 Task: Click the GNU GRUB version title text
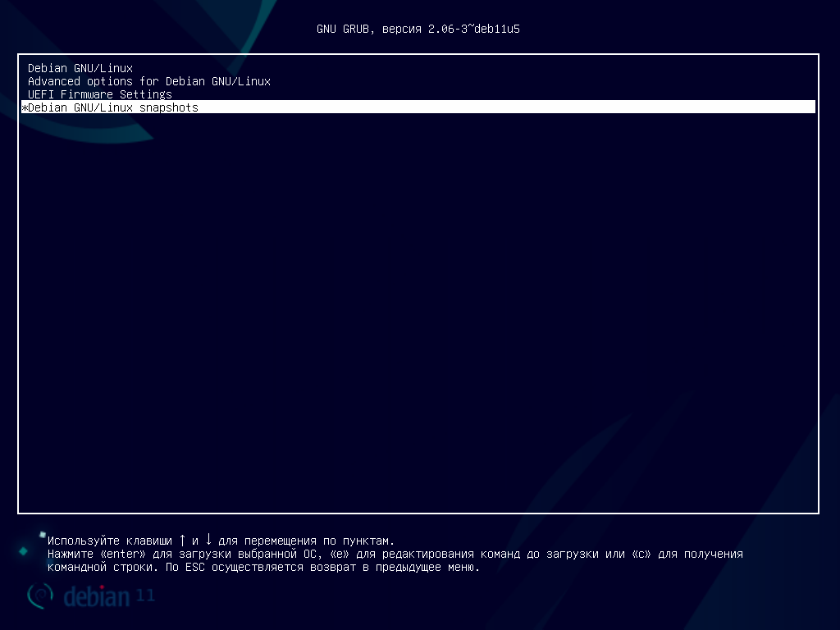point(418,29)
